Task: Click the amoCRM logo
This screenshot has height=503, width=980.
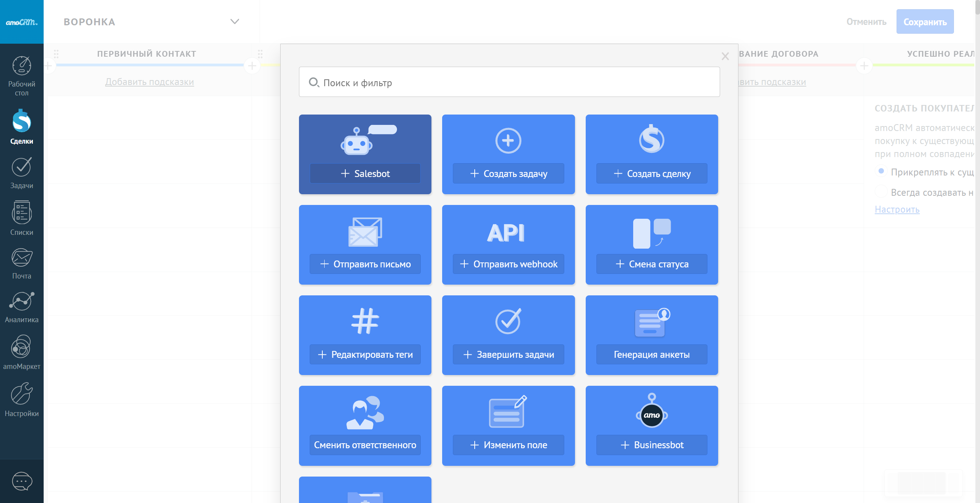Action: click(22, 22)
